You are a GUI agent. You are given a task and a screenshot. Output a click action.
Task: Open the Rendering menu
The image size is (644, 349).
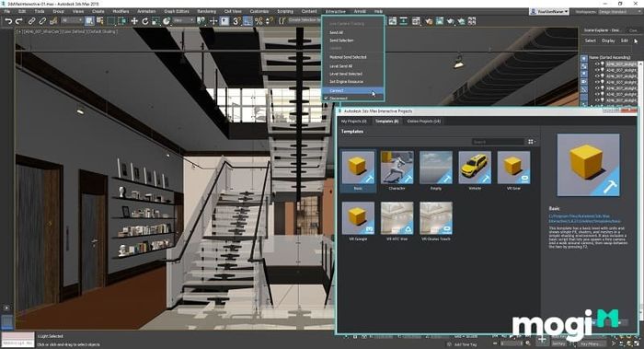pos(206,11)
